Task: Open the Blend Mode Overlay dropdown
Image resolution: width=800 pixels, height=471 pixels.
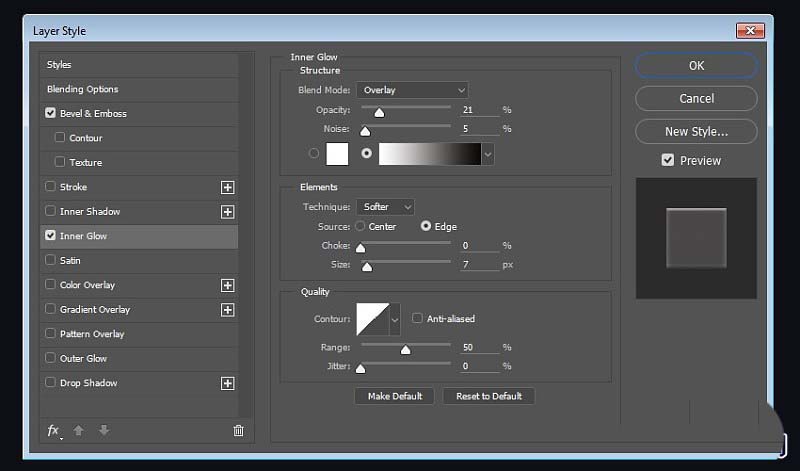Action: [412, 90]
